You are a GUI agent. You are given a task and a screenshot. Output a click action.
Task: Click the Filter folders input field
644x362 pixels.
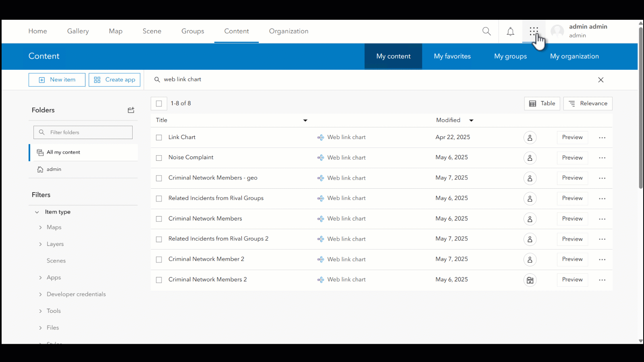[x=83, y=132]
